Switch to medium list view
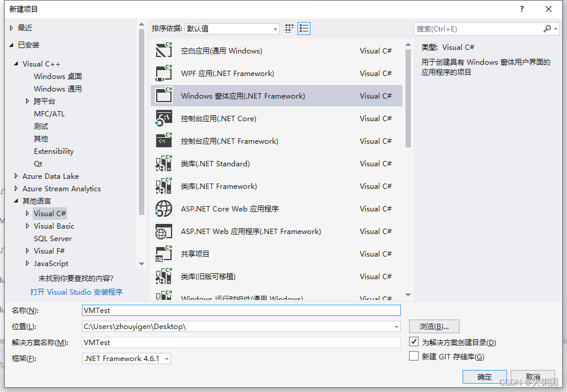This screenshot has width=567, height=392. [304, 29]
